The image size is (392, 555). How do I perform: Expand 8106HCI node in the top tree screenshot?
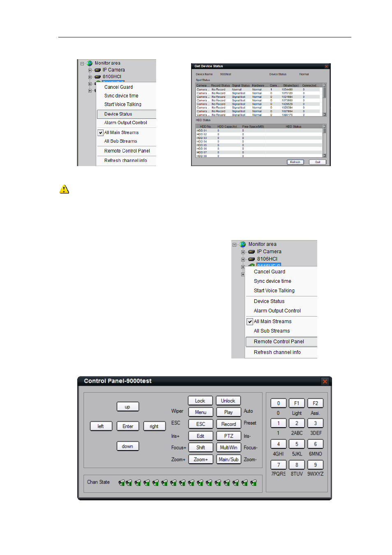[x=90, y=77]
